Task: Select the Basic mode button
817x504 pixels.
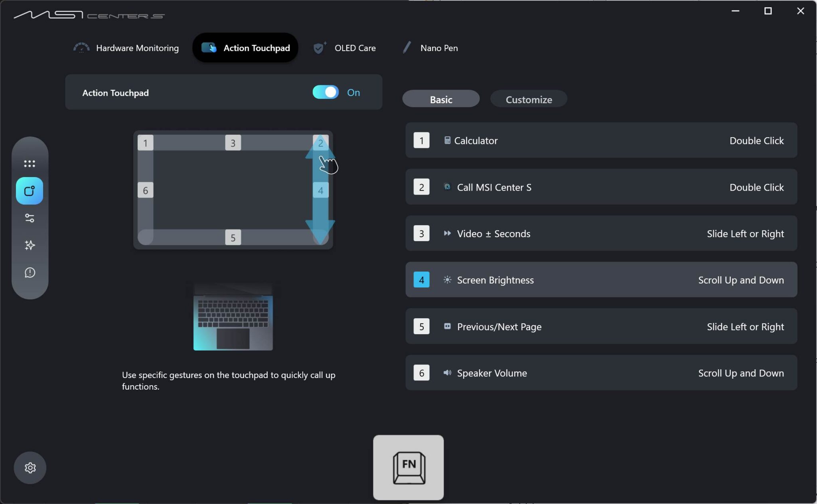Action: 441,99
